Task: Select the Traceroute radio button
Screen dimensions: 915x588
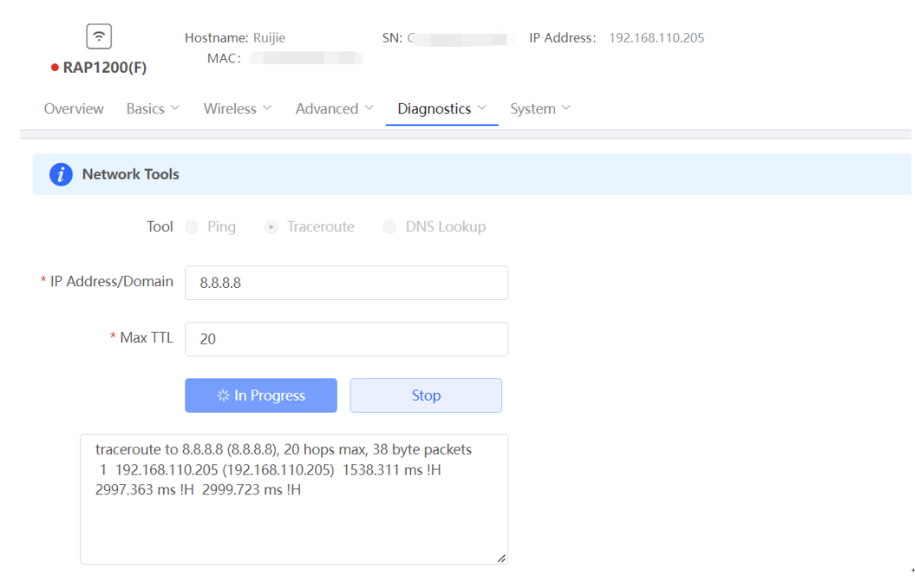Action: coord(271,227)
